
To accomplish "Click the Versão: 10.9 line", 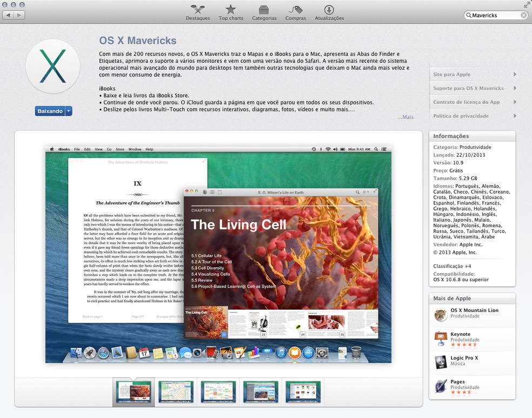I will coord(448,163).
